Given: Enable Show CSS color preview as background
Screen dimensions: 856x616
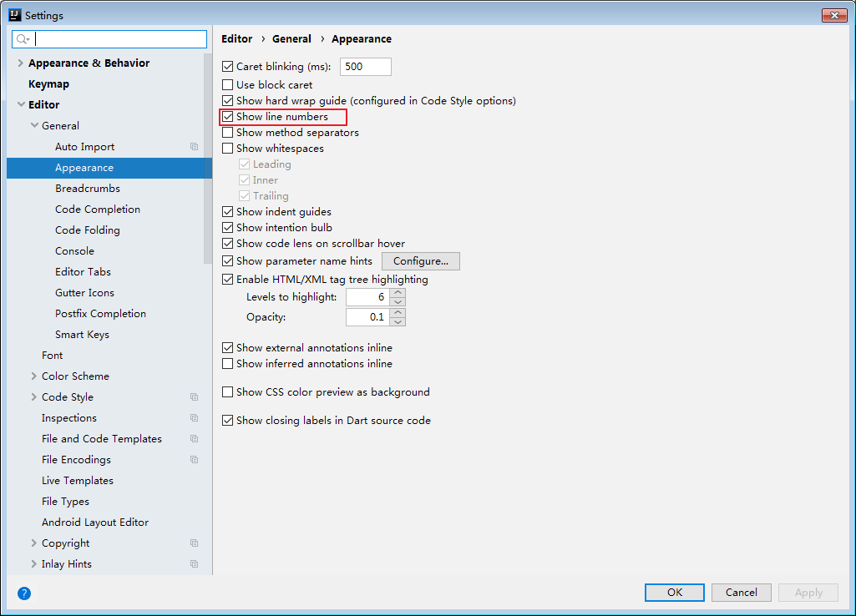Looking at the screenshot, I should [x=228, y=391].
